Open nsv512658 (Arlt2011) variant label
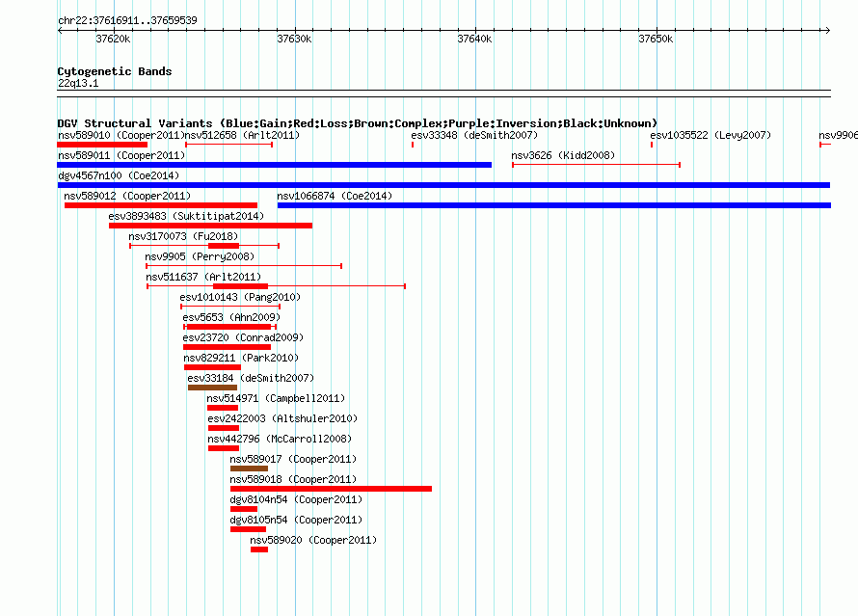This screenshot has height=616, width=858. point(242,135)
